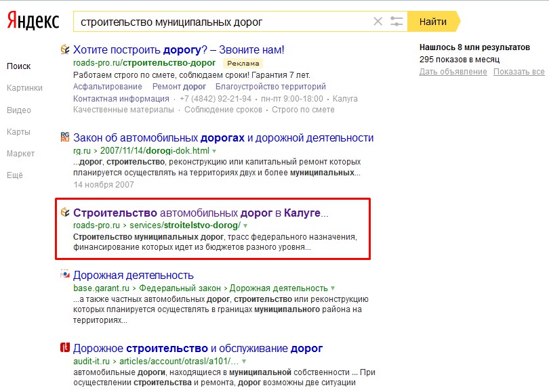Open the Дорожная деятельность result title

[134, 275]
